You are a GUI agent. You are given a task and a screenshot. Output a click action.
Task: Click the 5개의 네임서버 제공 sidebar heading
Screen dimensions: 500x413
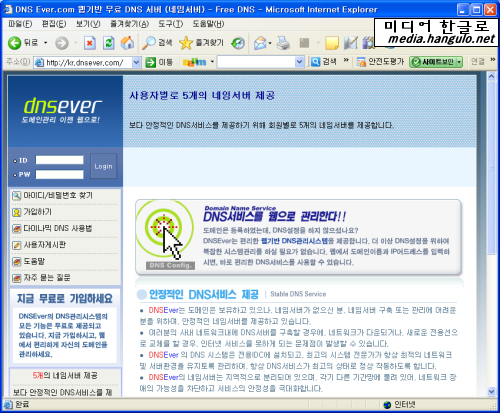[65, 376]
